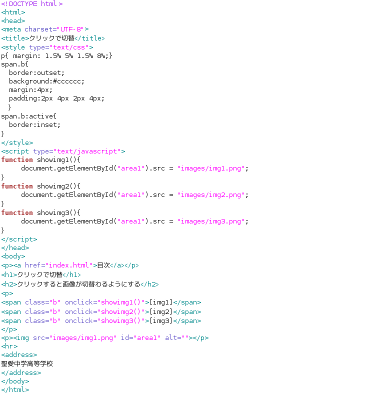This screenshot has width=390, height=394.
Task: Click the function showimg3 definition
Action: (x=41, y=212)
